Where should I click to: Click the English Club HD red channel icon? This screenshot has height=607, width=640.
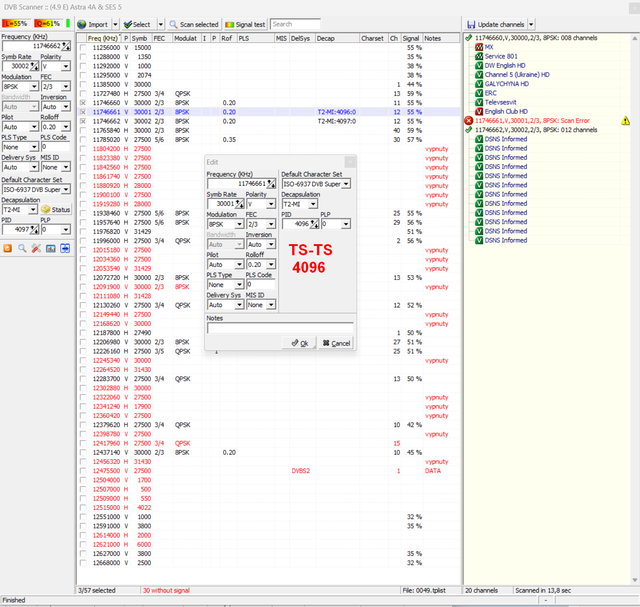[x=479, y=111]
